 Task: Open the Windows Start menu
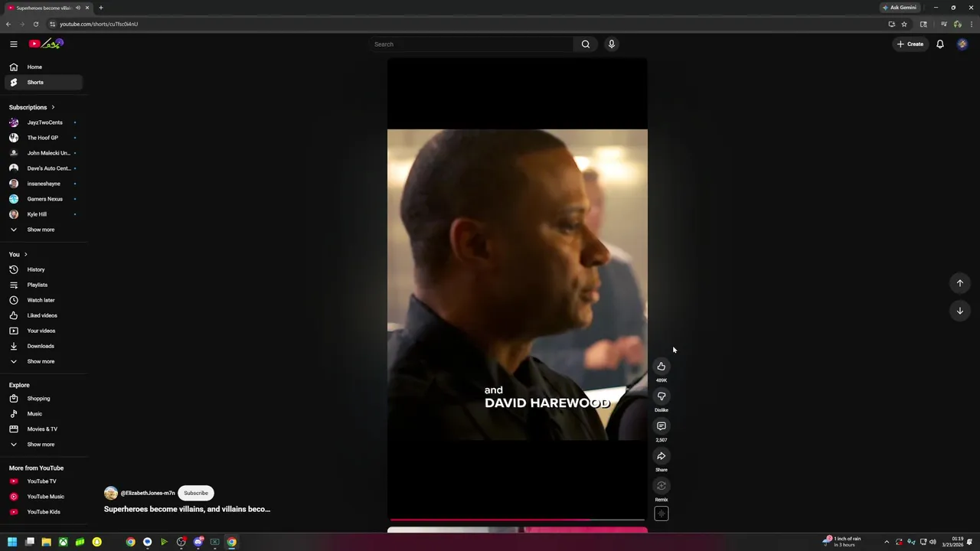(12, 542)
